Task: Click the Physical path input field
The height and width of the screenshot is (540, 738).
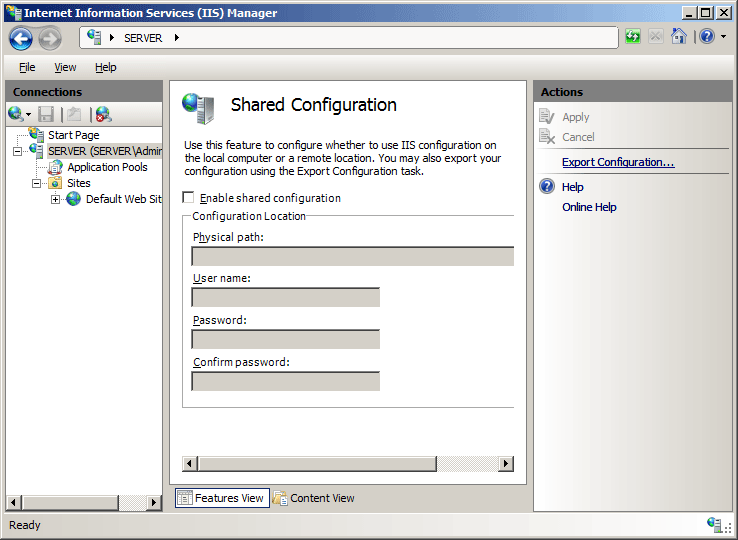Action: tap(353, 256)
